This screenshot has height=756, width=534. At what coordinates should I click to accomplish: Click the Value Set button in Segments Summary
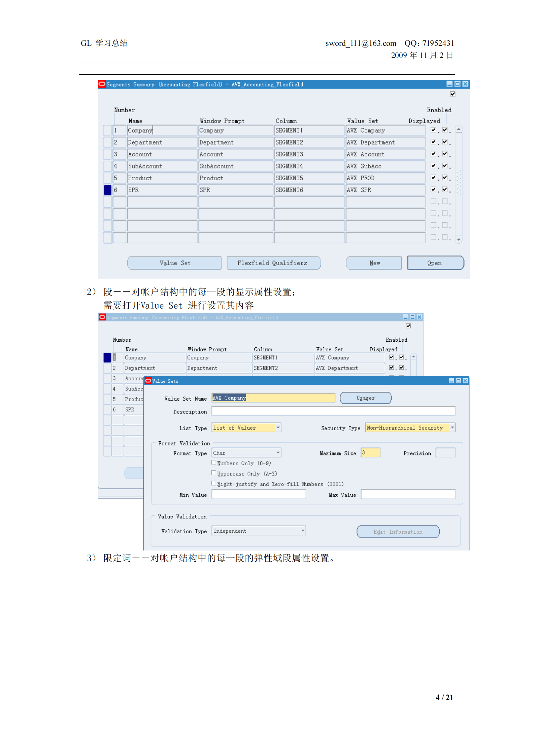[174, 263]
